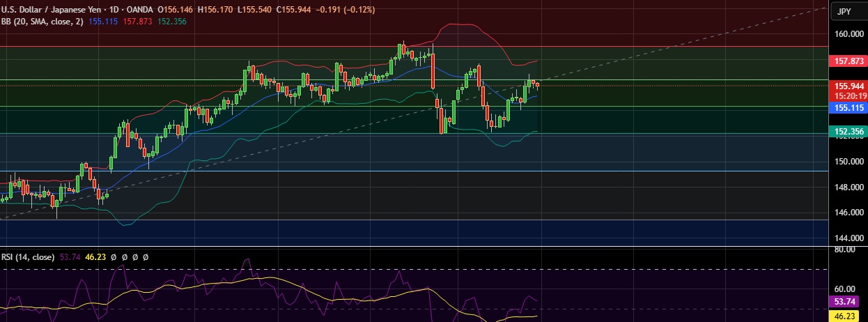Viewport: 868px width, 322px height.
Task: Click the purple 53.74 RSI legend value
Action: click(x=70, y=257)
